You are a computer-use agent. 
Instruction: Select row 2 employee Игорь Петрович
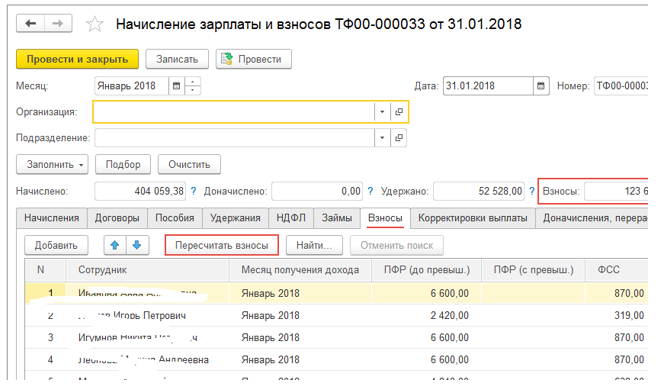147,316
